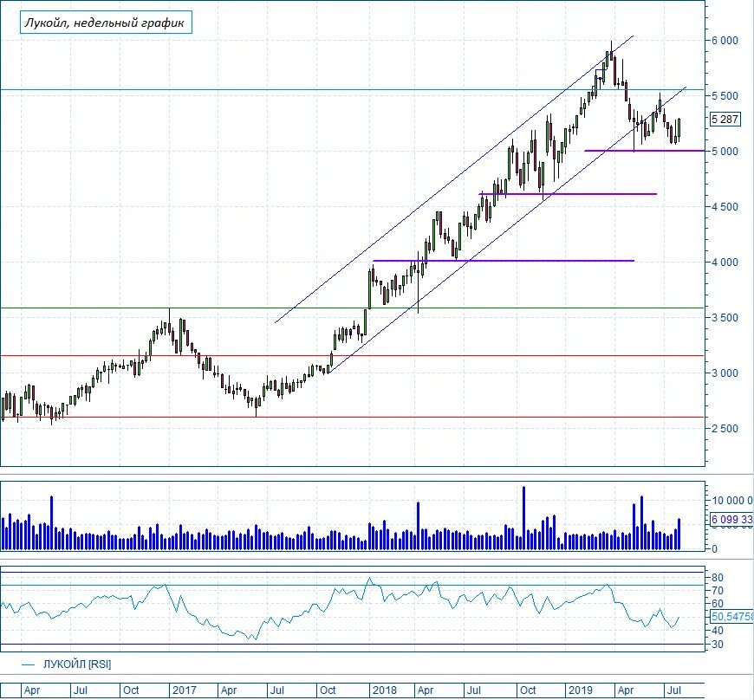Click the RSI 30 level label
Image resolution: width=754 pixels, height=700 pixels.
point(718,645)
